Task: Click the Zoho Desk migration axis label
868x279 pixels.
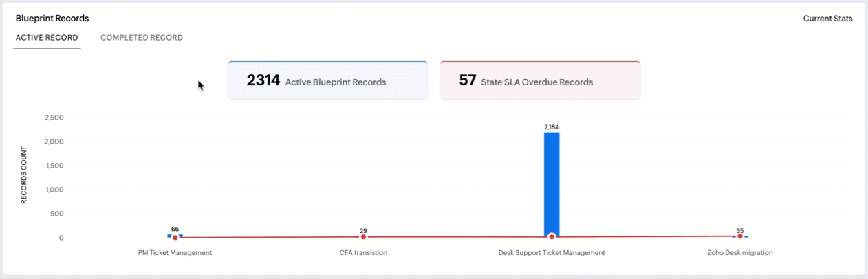Action: pyautogui.click(x=739, y=253)
